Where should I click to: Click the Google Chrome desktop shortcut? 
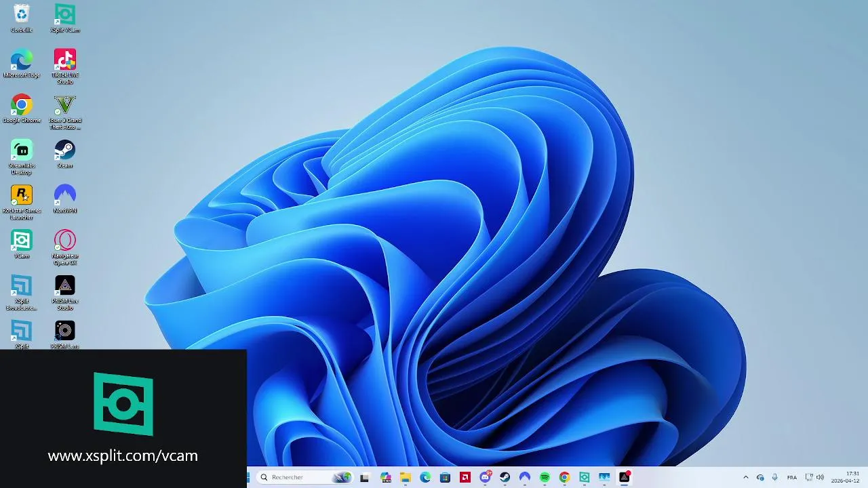point(22,109)
